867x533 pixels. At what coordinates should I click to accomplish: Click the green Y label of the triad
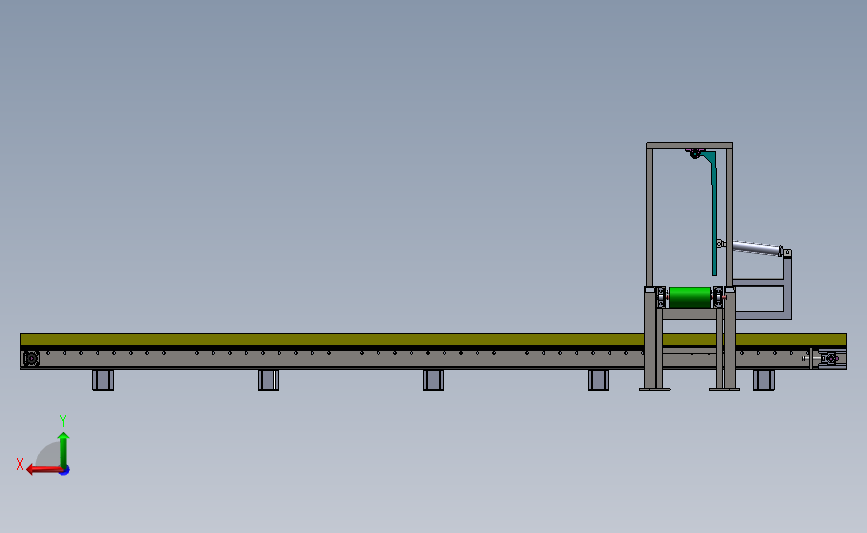pos(63,421)
